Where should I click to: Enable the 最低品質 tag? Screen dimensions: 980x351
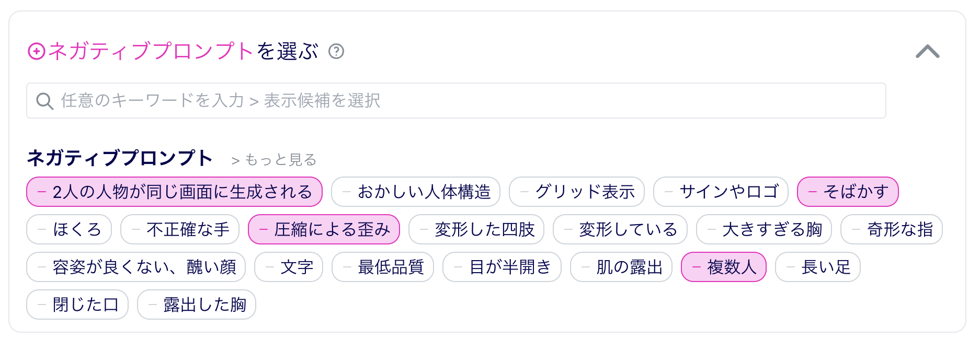[x=383, y=267]
